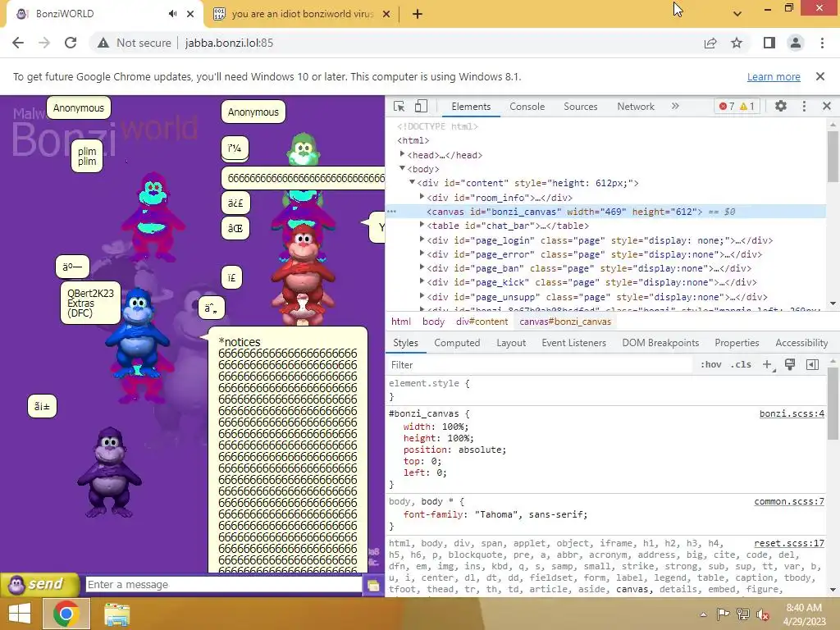
Task: Click the Chrome taskbar icon
Action: pyautogui.click(x=66, y=614)
